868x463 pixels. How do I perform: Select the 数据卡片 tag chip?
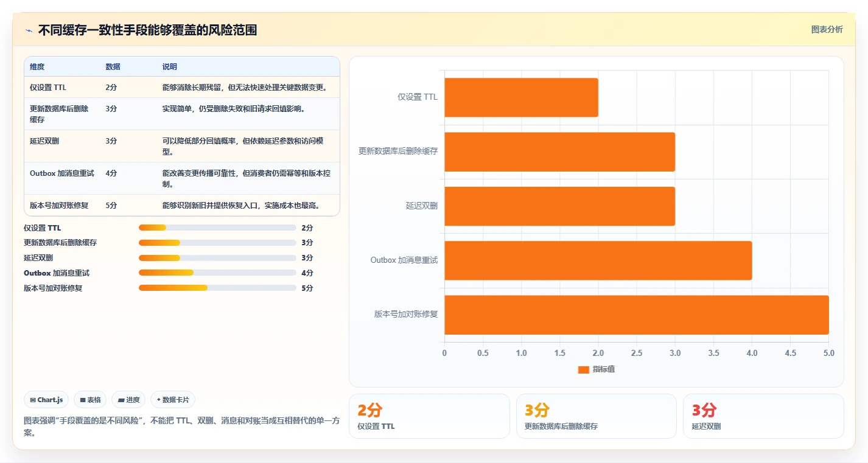pyautogui.click(x=173, y=400)
